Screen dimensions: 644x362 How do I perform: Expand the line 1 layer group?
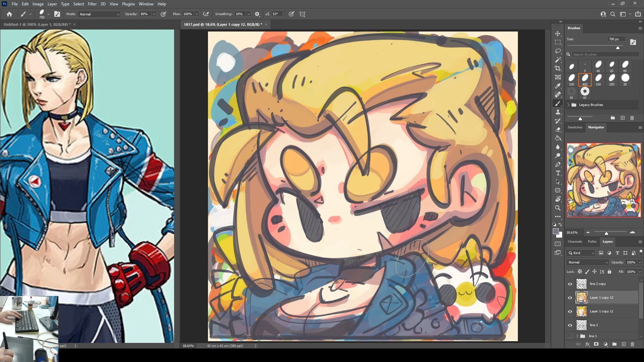(x=577, y=336)
